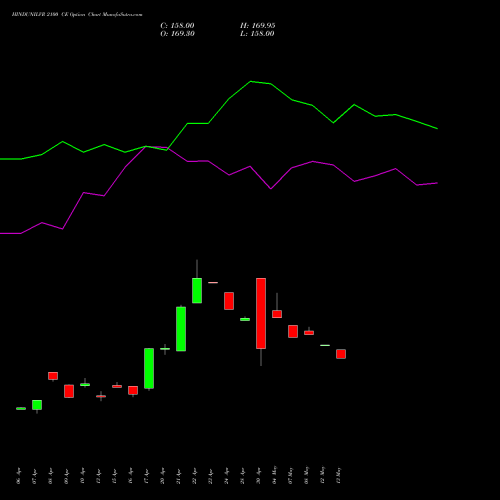Click the purple indicator line's right end
The height and width of the screenshot is (500, 500).
[x=437, y=183]
